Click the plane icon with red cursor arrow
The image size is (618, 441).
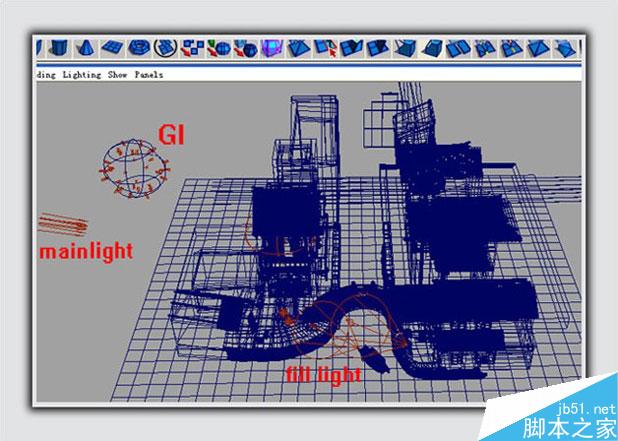point(326,48)
